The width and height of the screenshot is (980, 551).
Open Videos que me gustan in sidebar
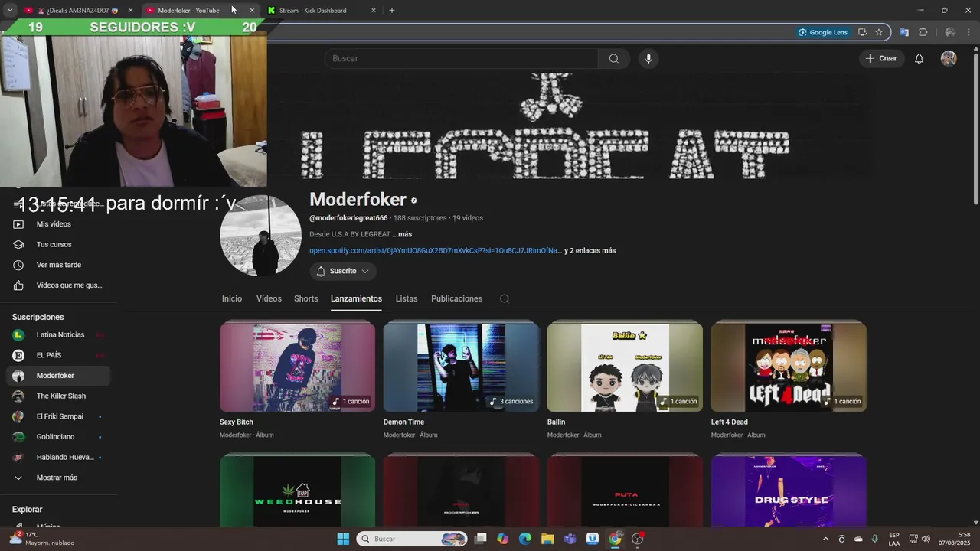tap(59, 285)
